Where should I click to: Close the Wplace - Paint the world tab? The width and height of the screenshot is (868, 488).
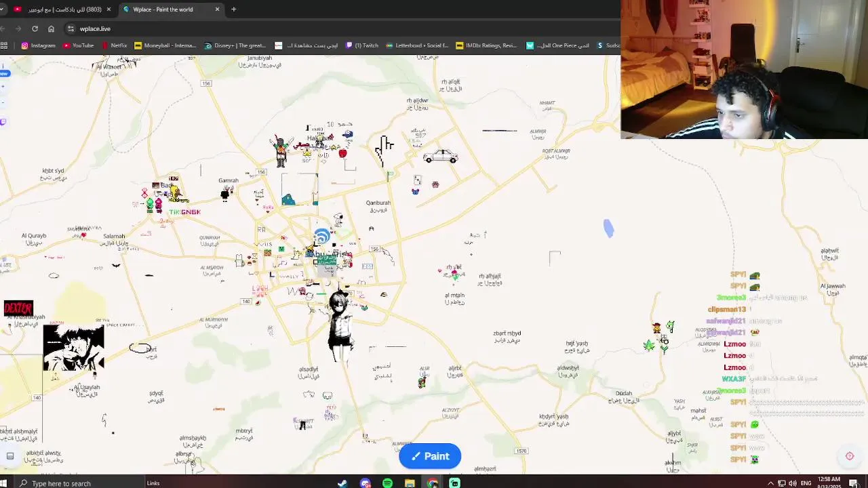coord(217,9)
